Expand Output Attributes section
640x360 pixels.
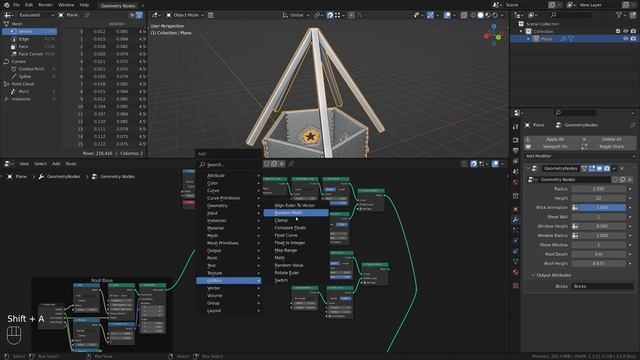551,275
